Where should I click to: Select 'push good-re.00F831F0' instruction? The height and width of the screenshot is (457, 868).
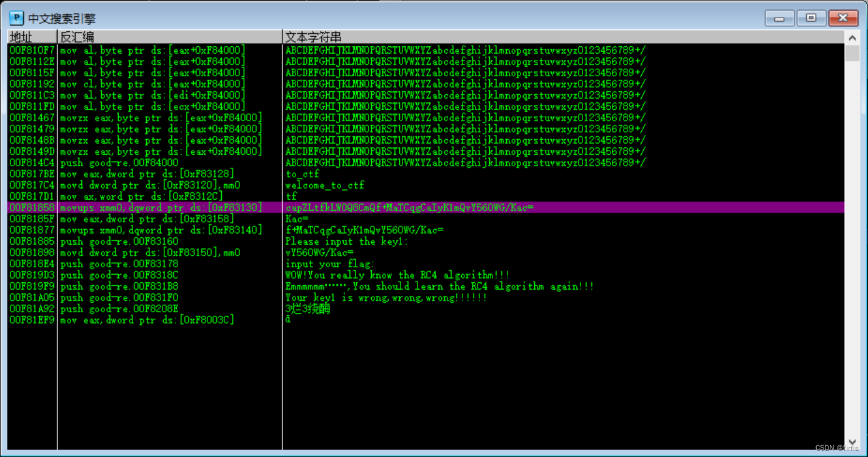pos(119,297)
